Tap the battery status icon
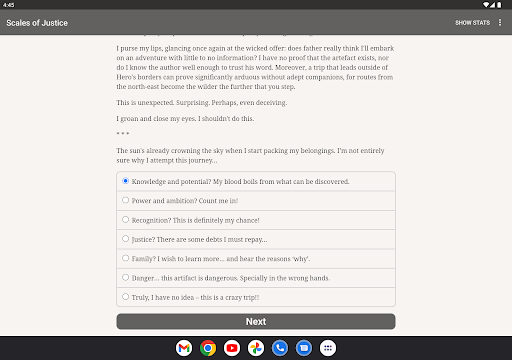 (x=499, y=5)
